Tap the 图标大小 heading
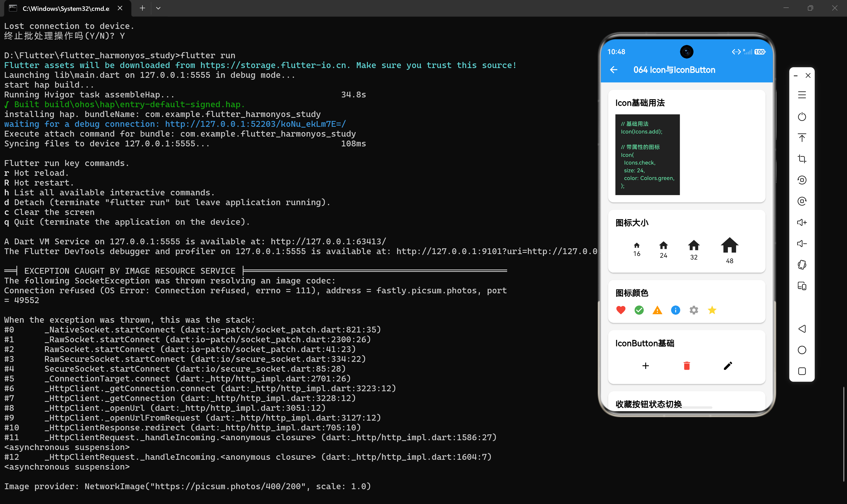Viewport: 847px width, 504px height. 632,223
